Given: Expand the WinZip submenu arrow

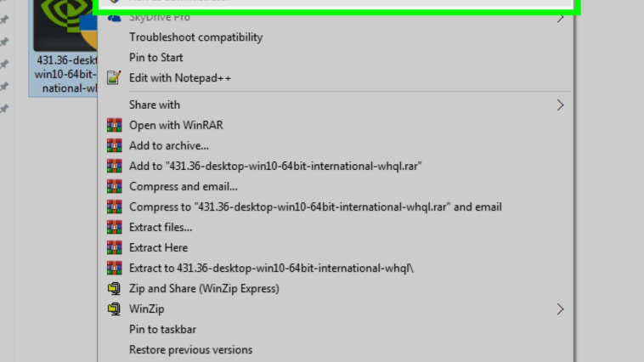Looking at the screenshot, I should [x=560, y=309].
